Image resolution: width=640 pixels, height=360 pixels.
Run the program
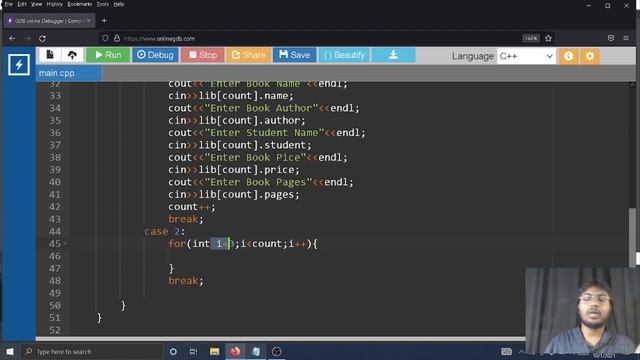(108, 55)
